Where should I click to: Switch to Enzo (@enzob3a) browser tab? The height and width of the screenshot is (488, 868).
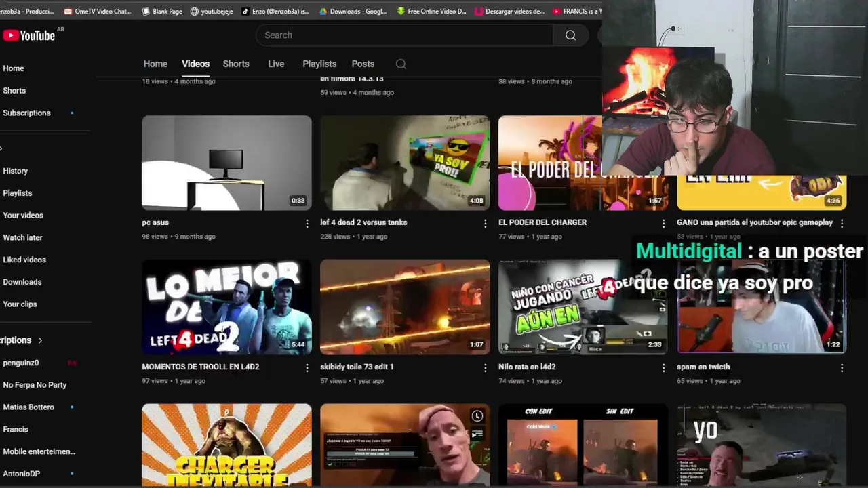click(275, 11)
